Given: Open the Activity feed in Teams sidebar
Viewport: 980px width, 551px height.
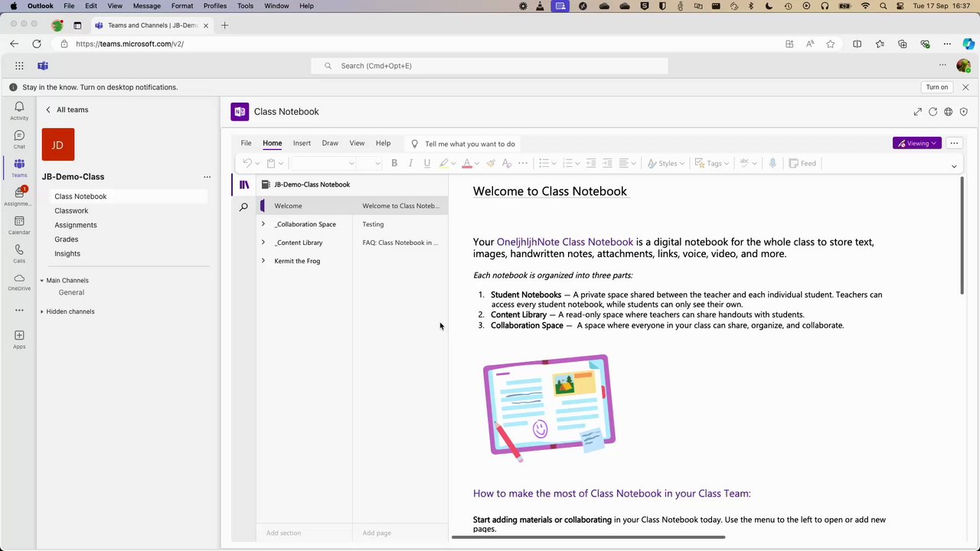Looking at the screenshot, I should (19, 110).
